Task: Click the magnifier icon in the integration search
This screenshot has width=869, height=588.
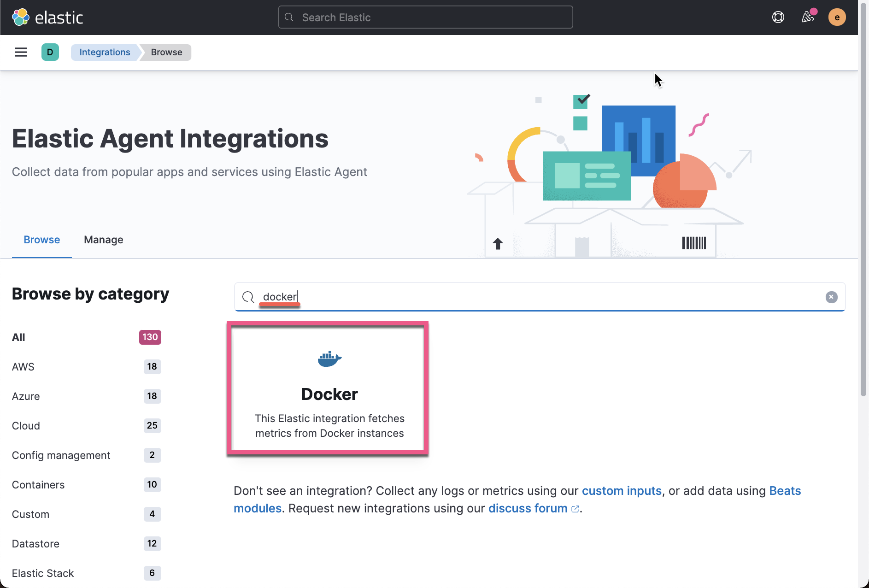Action: click(x=248, y=297)
